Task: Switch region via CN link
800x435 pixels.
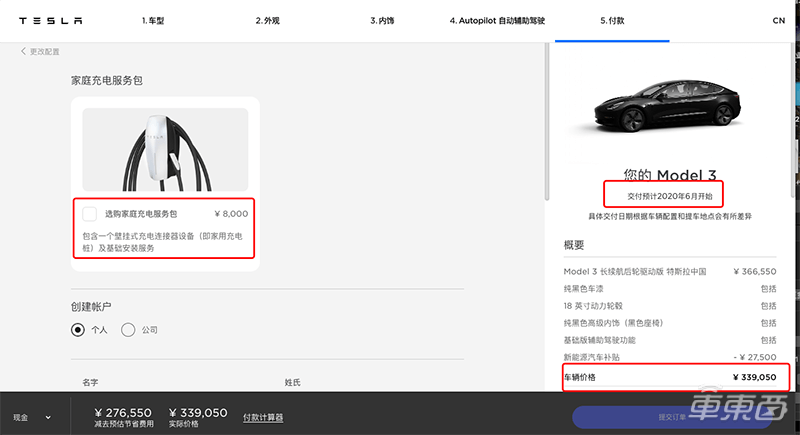Action: (779, 21)
